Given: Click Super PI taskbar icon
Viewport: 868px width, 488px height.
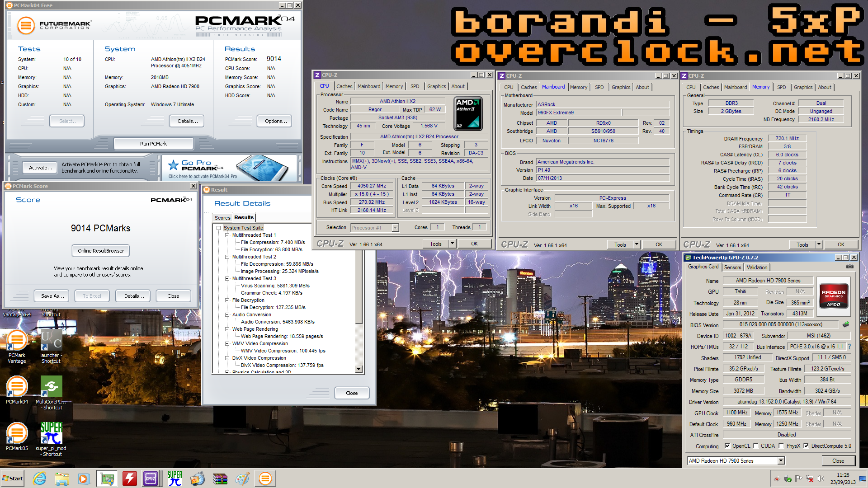Looking at the screenshot, I should [x=175, y=479].
